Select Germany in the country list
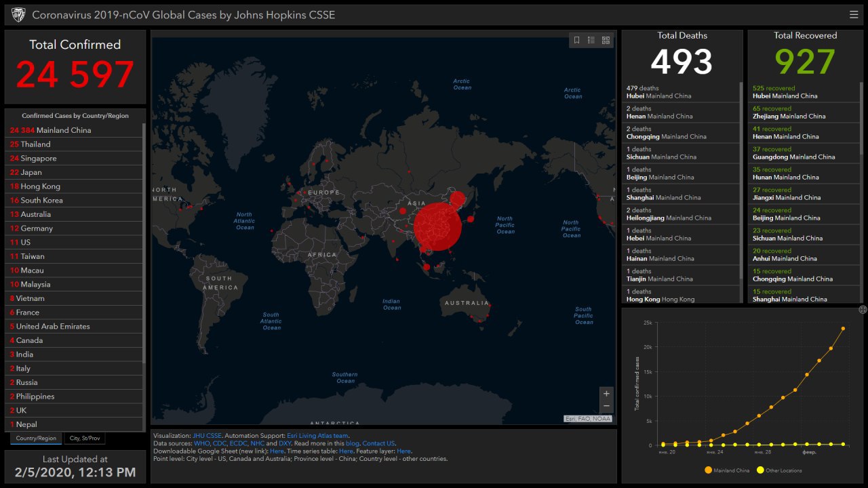The width and height of the screenshot is (868, 488). click(75, 228)
